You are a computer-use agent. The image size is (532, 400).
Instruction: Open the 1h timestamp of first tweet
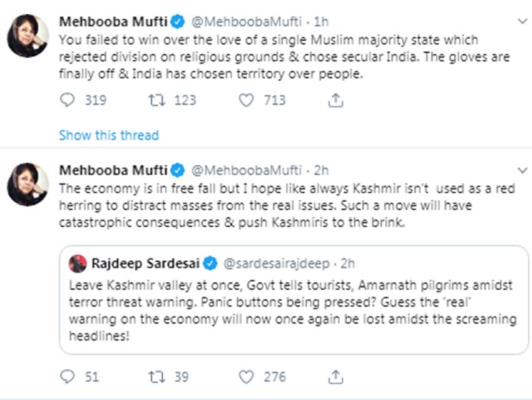320,22
